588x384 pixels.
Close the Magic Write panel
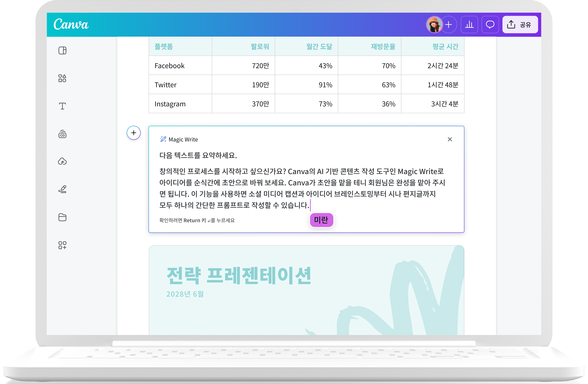point(450,139)
